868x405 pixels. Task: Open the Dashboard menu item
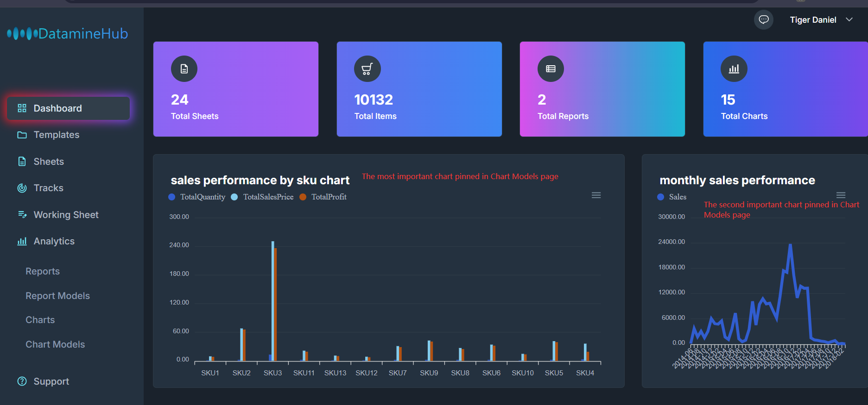coord(69,108)
